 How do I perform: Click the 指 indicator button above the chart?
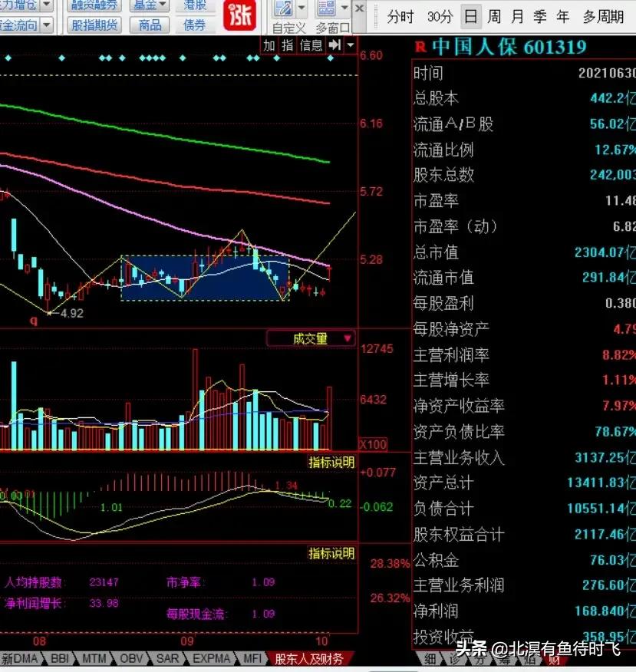(288, 45)
